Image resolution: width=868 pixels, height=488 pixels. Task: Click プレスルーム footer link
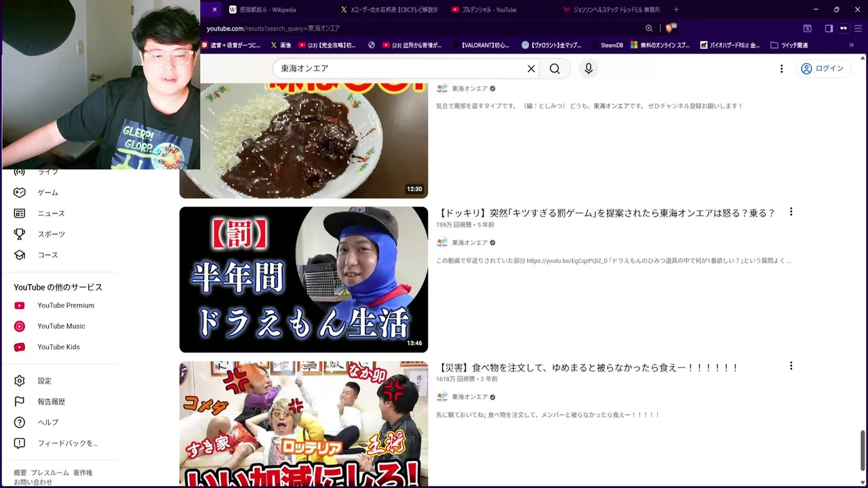50,472
